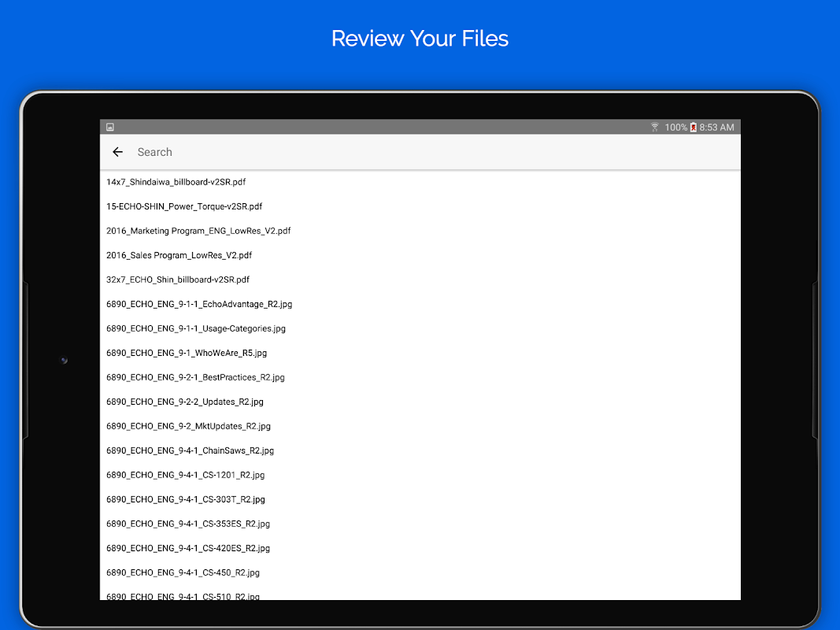Open 15-ECHO-SHIN_Power_Torque-v2SR.pdf

(420, 206)
